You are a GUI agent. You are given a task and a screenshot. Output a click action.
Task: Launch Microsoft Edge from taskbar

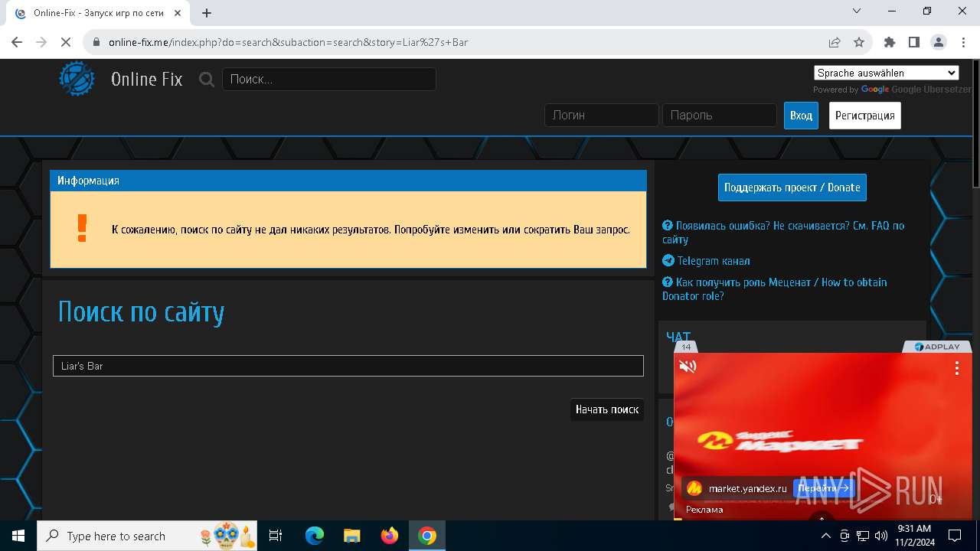click(315, 536)
